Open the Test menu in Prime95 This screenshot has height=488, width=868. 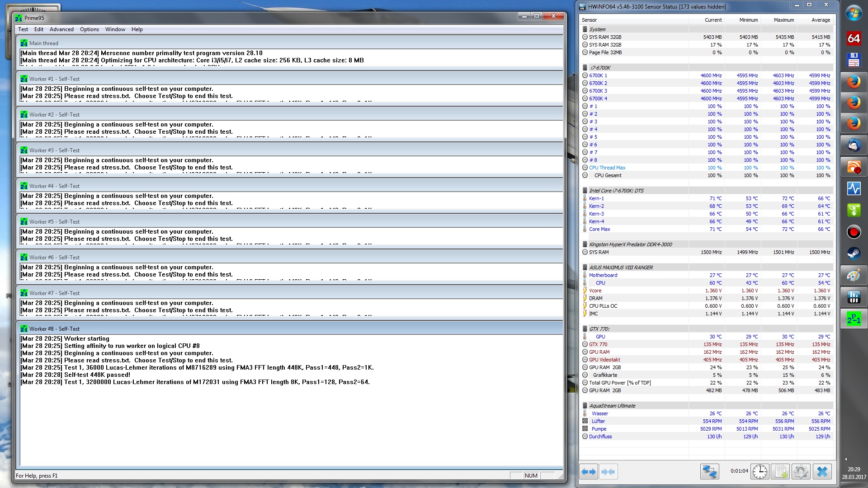(x=23, y=29)
